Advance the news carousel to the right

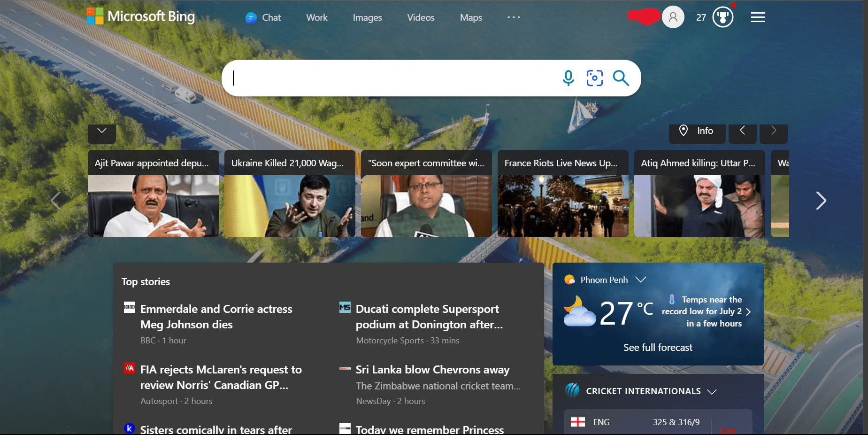[821, 201]
